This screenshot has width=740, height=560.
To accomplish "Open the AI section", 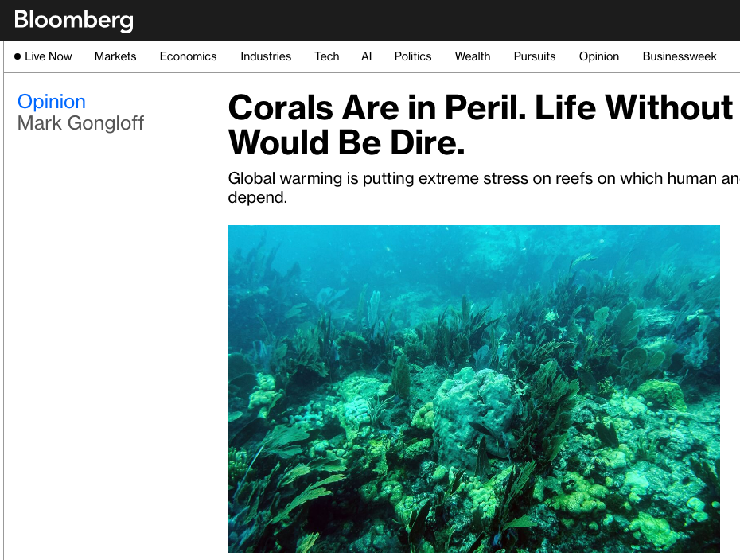I will [x=366, y=56].
